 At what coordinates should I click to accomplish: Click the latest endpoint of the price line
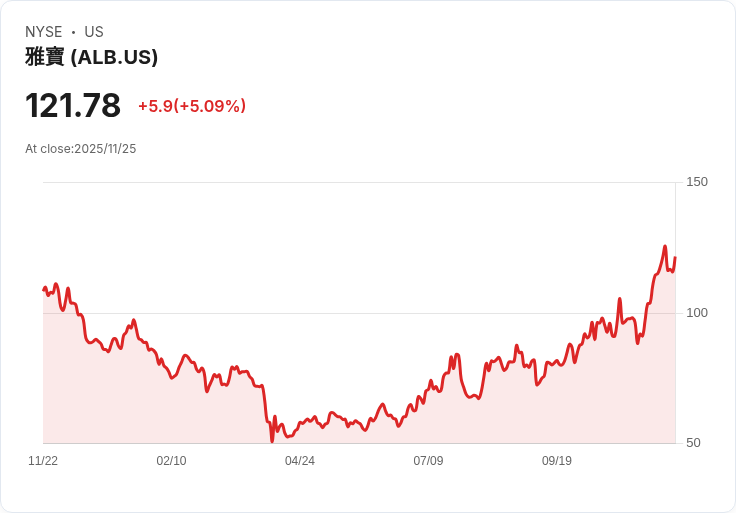pyautogui.click(x=675, y=258)
